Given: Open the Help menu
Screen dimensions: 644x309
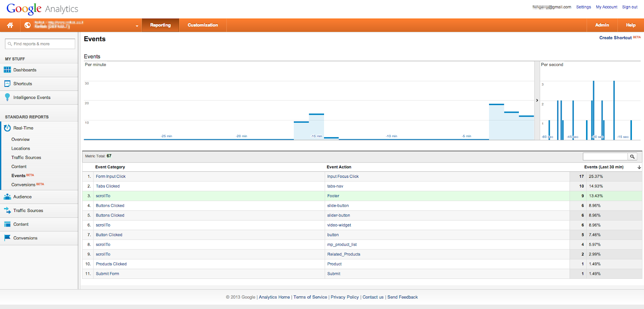Looking at the screenshot, I should pos(631,25).
